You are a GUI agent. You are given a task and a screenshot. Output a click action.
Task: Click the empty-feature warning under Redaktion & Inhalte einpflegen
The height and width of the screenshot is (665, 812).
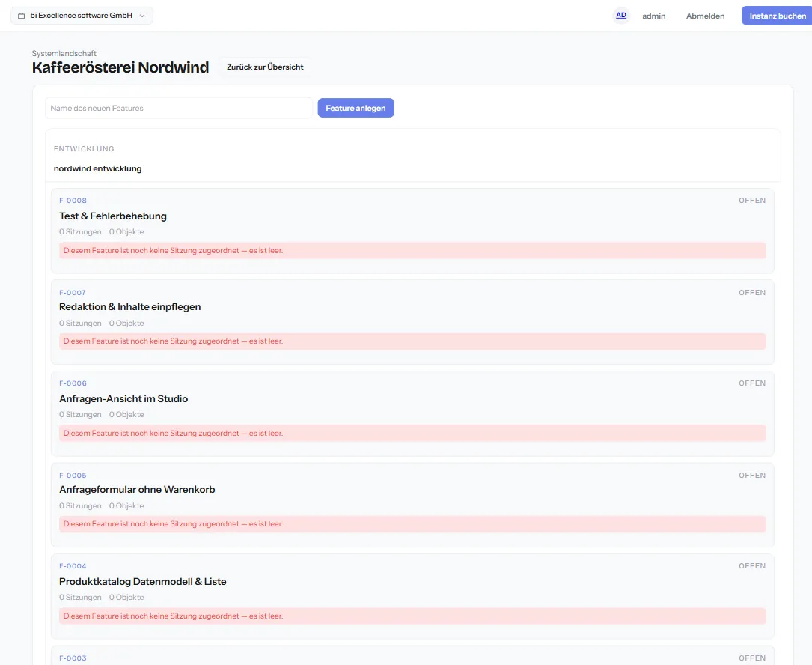tap(412, 341)
